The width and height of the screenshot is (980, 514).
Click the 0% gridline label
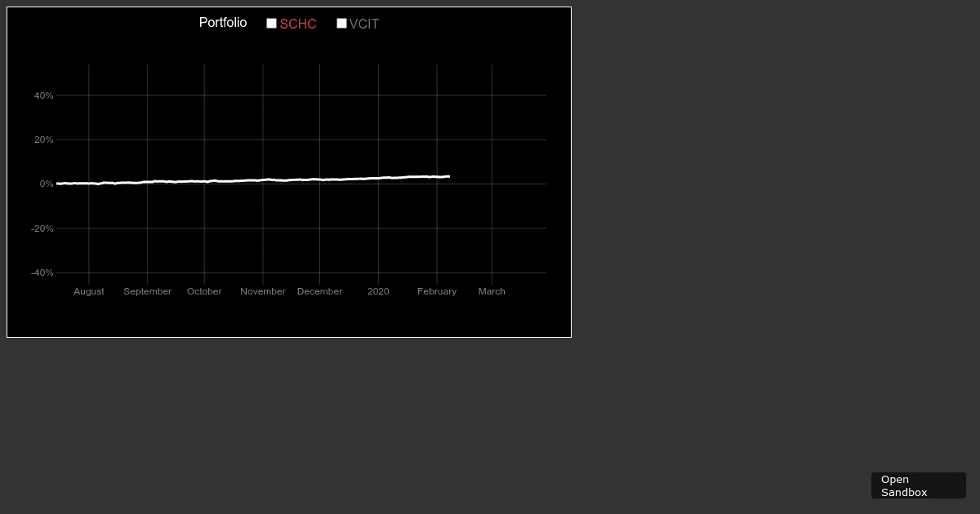(x=46, y=184)
